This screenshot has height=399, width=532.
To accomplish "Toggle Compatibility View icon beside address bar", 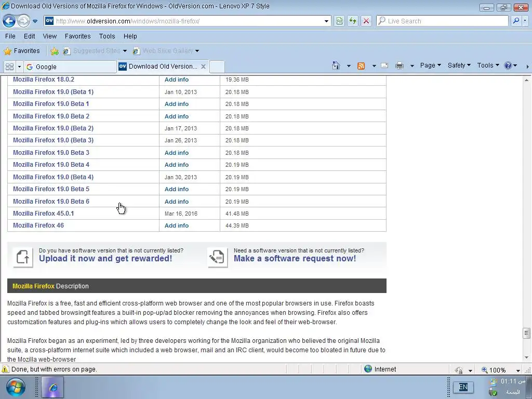I will tap(339, 21).
